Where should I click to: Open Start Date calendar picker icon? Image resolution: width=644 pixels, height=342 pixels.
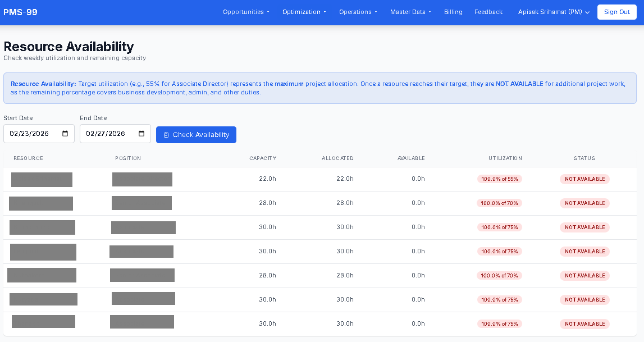click(x=65, y=134)
